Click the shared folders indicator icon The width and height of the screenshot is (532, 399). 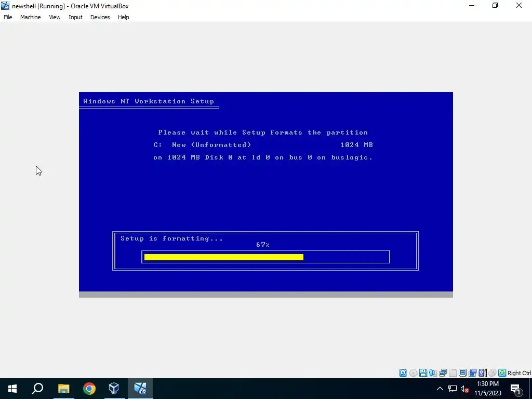click(453, 373)
